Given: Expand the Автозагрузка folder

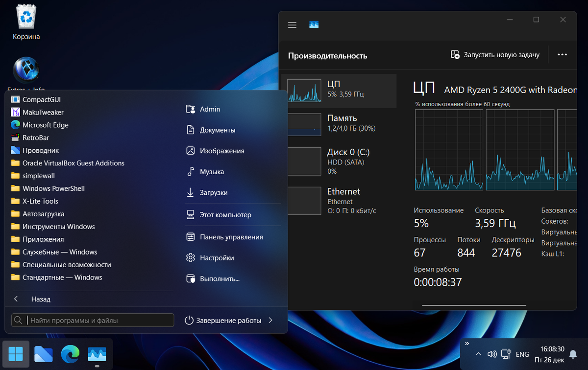Looking at the screenshot, I should [x=37, y=214].
